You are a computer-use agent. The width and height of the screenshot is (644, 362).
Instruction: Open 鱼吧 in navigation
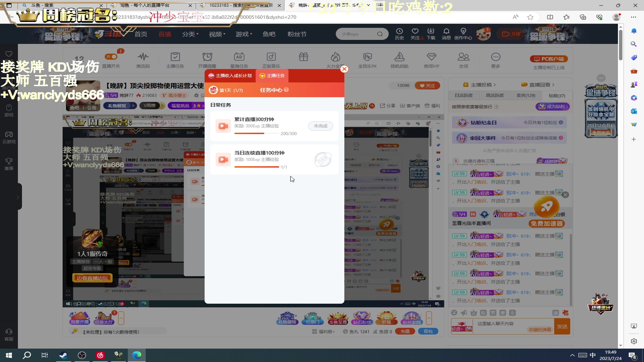tap(269, 34)
